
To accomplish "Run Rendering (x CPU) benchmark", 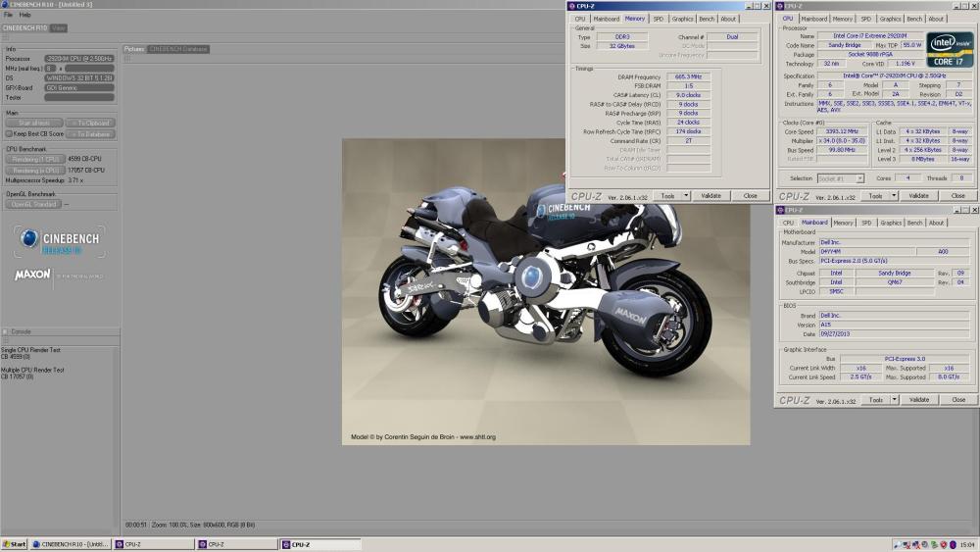I will pos(35,170).
